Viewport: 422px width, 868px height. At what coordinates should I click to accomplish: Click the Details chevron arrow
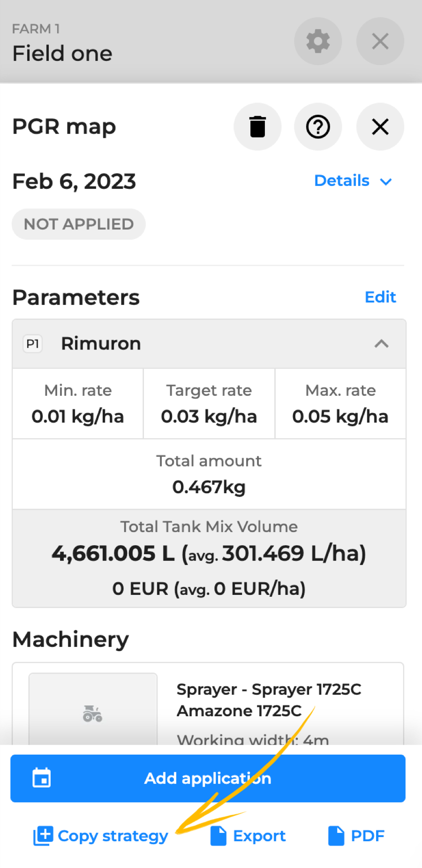(386, 182)
